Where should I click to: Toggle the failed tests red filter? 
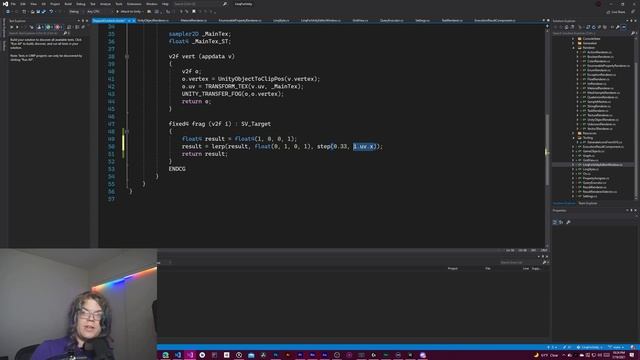57,27
